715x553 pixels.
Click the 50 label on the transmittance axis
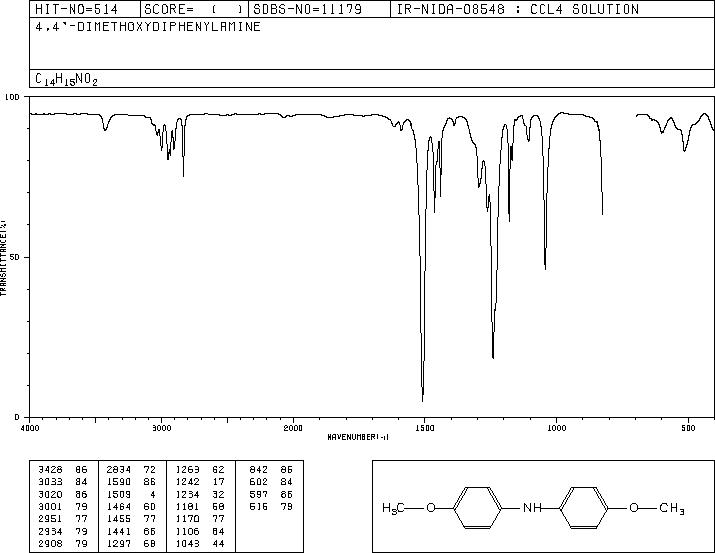[15, 258]
